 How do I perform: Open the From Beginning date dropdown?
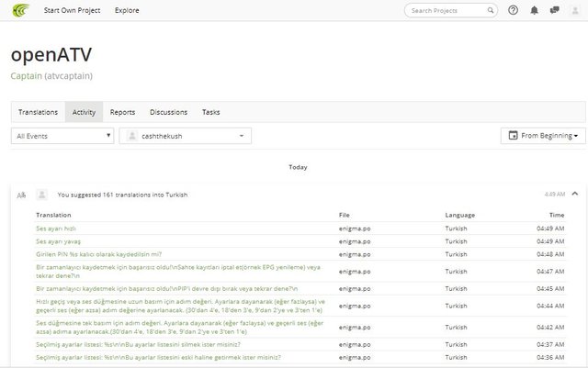coord(543,136)
